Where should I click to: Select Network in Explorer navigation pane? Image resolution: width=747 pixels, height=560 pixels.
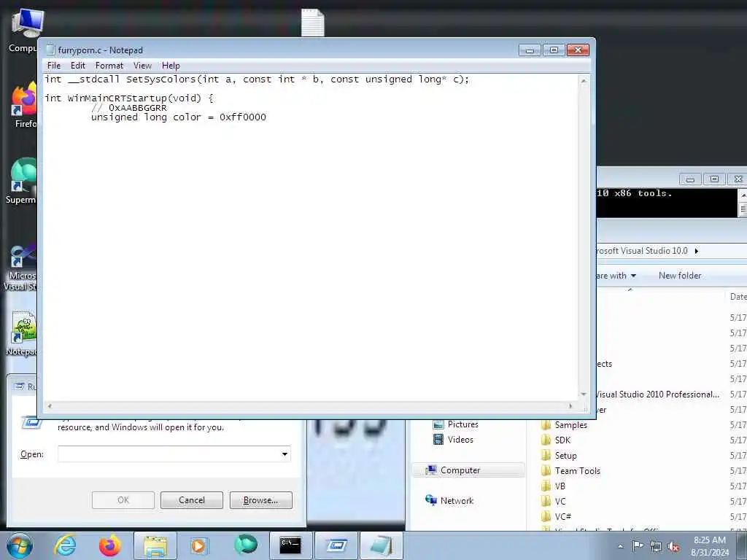457,500
